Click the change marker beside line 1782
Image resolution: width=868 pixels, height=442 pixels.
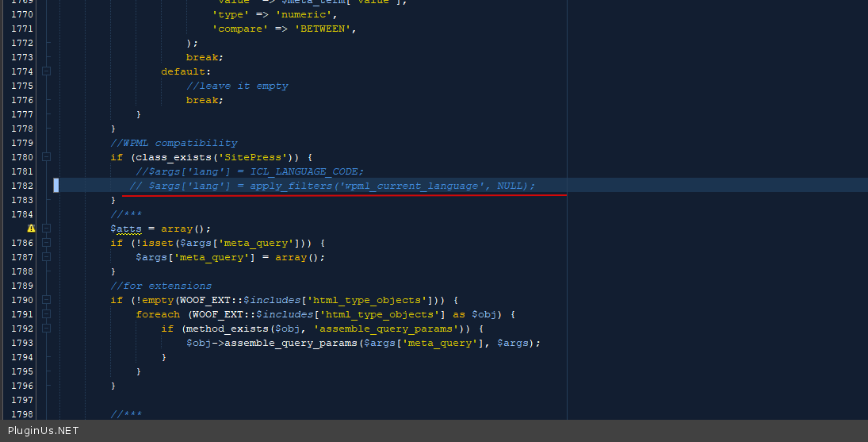click(x=56, y=186)
